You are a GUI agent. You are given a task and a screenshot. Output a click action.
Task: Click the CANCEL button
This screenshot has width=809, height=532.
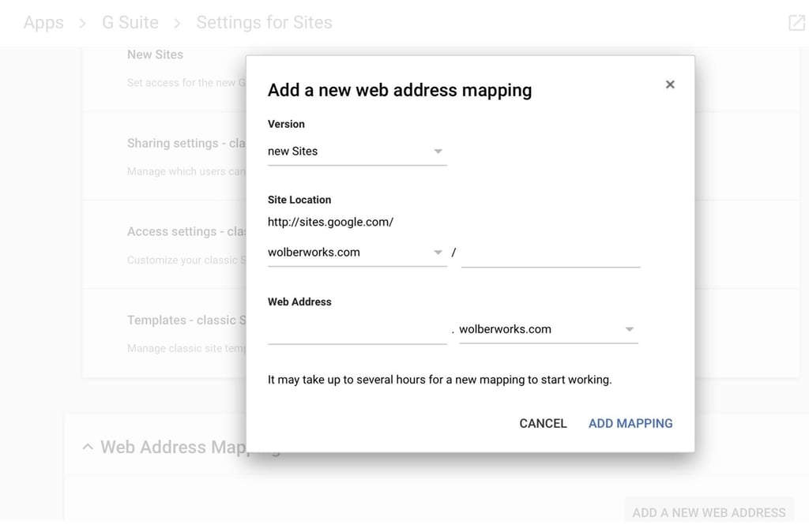click(x=543, y=423)
